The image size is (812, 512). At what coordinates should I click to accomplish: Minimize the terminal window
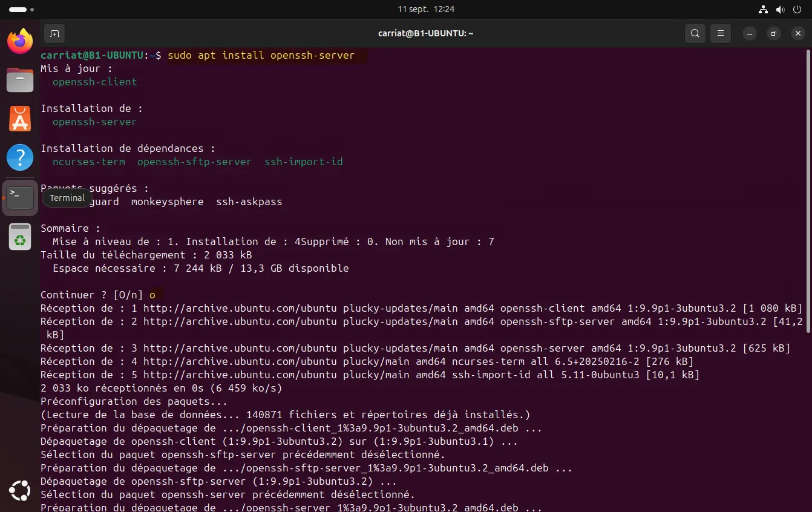click(x=750, y=33)
